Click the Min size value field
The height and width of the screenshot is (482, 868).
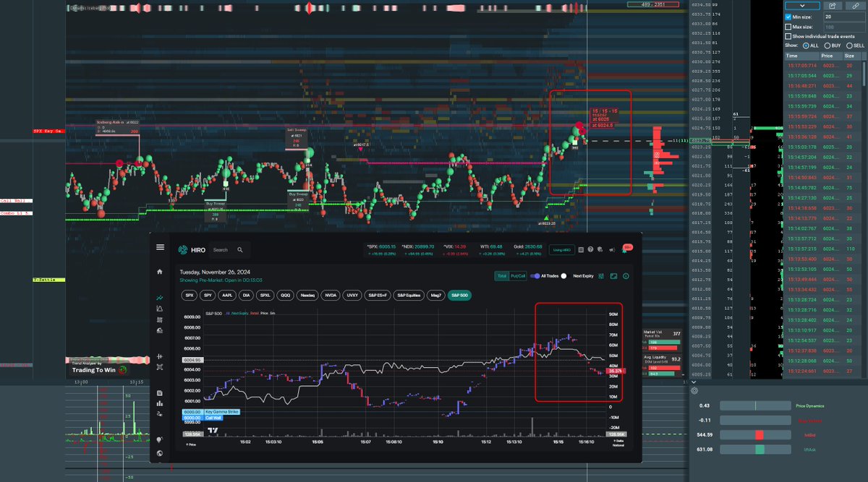[844, 17]
